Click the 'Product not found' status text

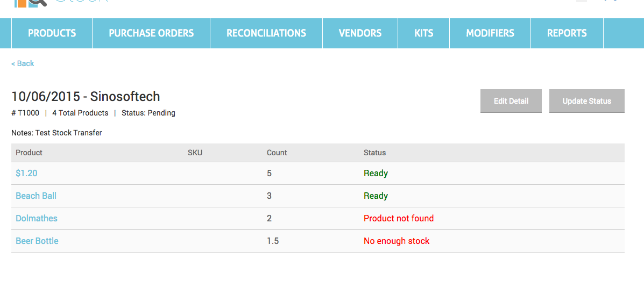click(x=398, y=219)
